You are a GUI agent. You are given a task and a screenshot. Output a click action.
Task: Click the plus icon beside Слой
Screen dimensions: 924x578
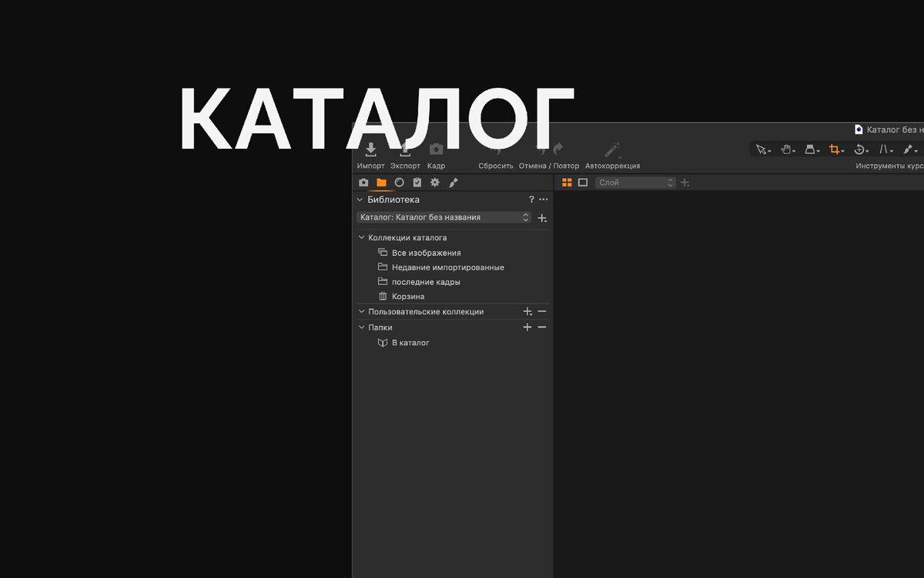[x=685, y=183]
